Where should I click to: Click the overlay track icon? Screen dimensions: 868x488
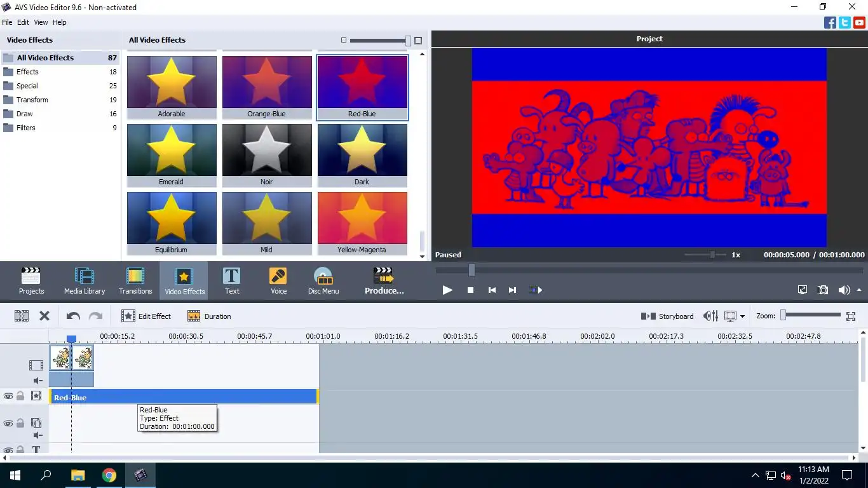(36, 423)
